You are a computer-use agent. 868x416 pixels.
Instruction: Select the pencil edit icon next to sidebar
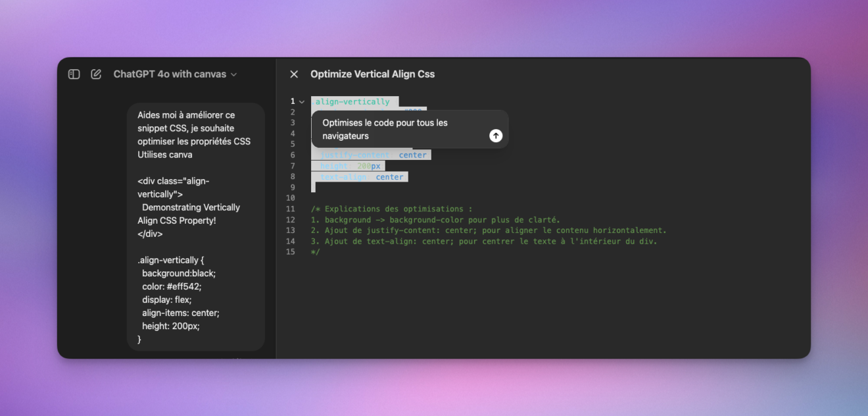(96, 74)
